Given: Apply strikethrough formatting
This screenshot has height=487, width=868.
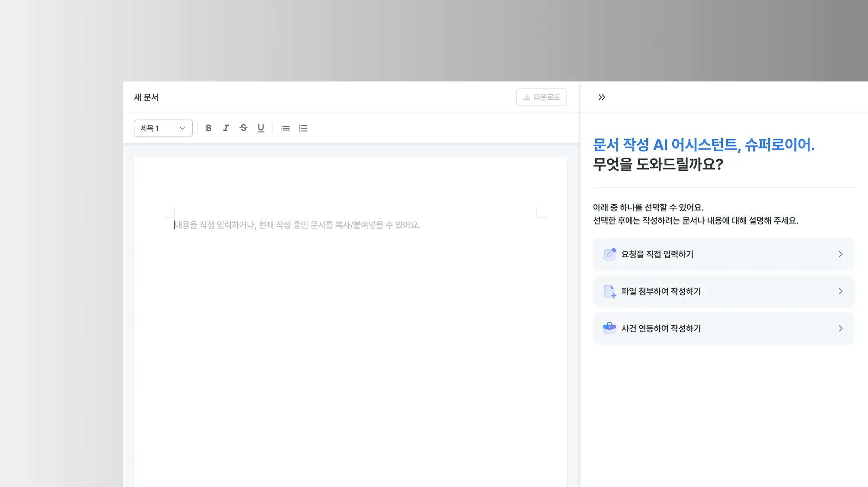Looking at the screenshot, I should 243,128.
